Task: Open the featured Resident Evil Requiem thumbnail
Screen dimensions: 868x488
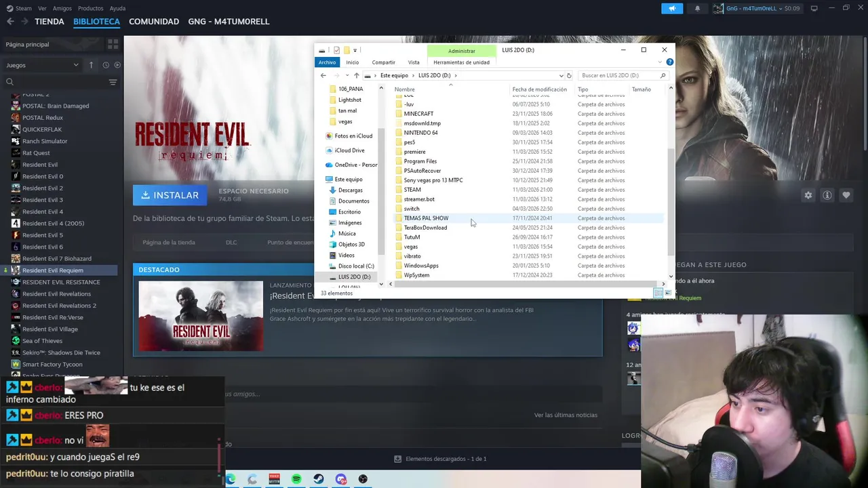Action: (201, 316)
